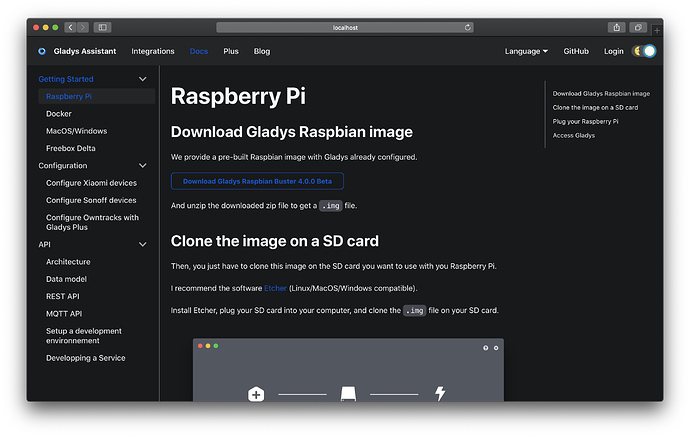
Task: Jump to Plug your Raspberry Pi section
Action: [x=585, y=121]
